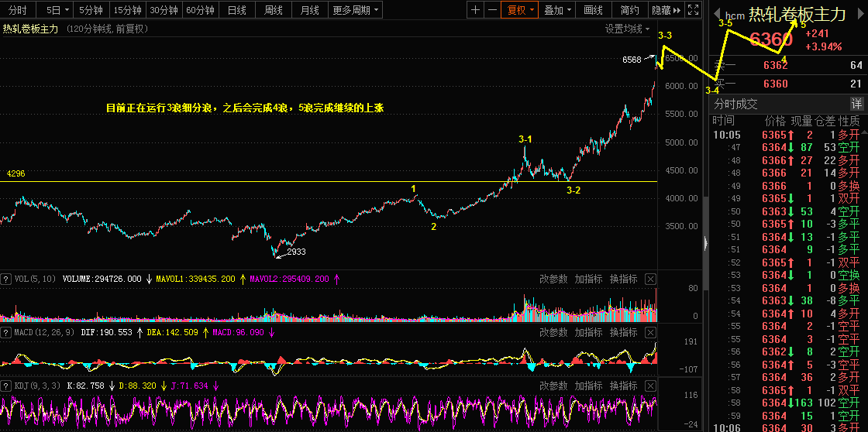Open 画线 drawing tools
This screenshot has width=868, height=432.
(594, 9)
